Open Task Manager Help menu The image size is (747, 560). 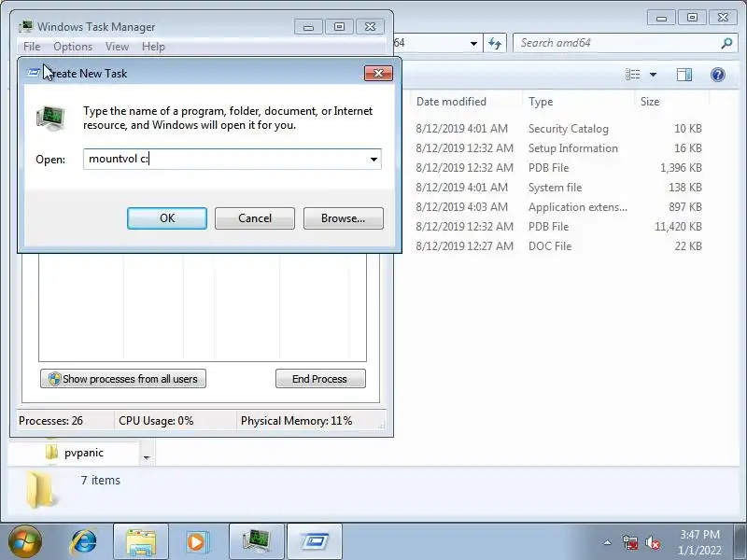click(x=153, y=47)
